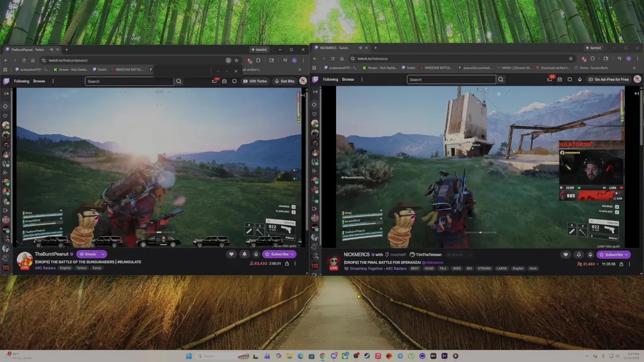Expand chat panel arrow in TheBurntPeanut window
The width and height of the screenshot is (644, 362).
pyautogui.click(x=302, y=95)
